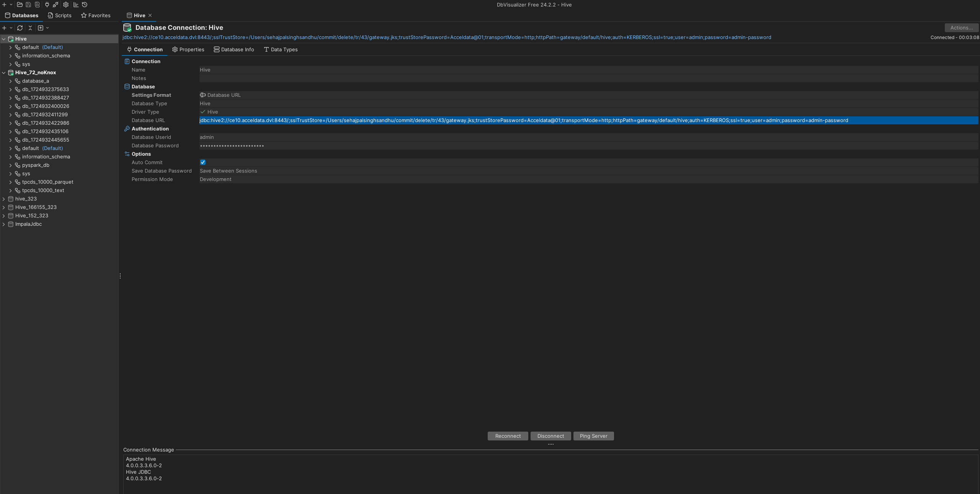Open the Data Types tab

281,50
